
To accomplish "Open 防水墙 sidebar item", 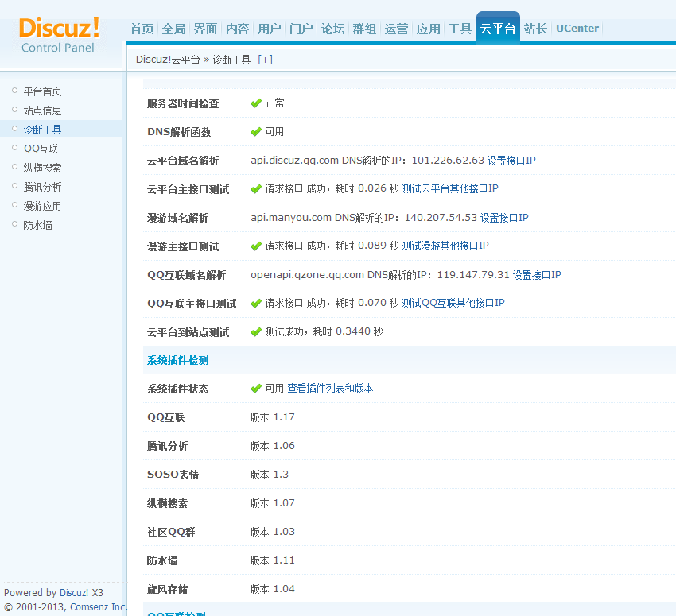I will click(x=37, y=225).
